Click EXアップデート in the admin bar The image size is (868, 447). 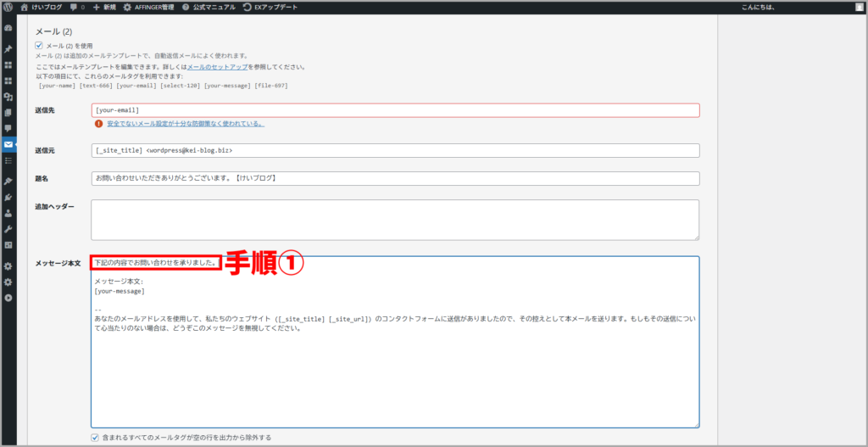click(270, 7)
